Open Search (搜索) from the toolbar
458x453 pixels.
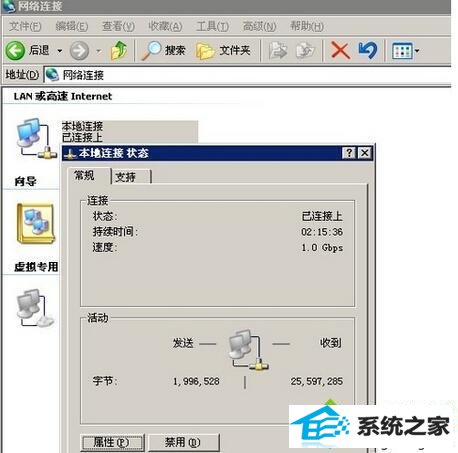point(163,51)
